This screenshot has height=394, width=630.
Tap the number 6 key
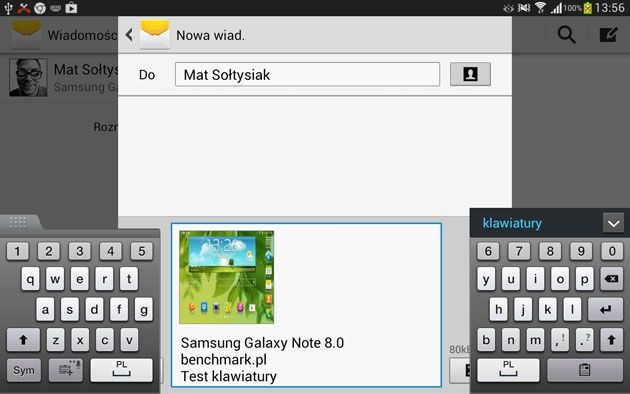(x=488, y=251)
